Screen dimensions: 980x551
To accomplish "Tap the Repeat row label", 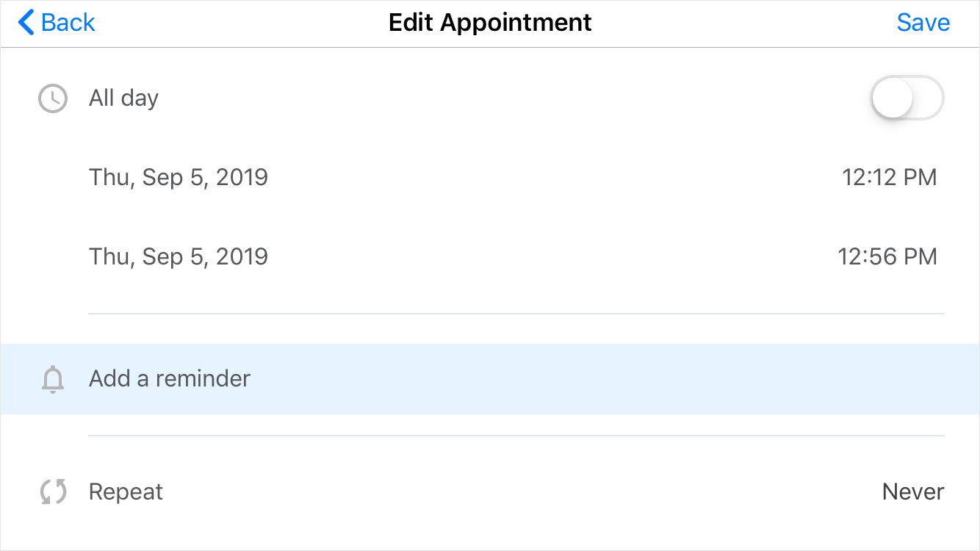I will point(126,491).
